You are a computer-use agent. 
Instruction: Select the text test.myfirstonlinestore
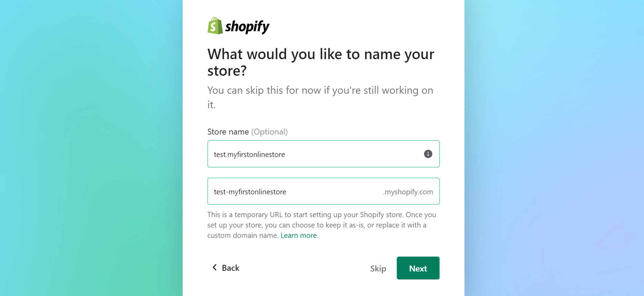pos(249,154)
